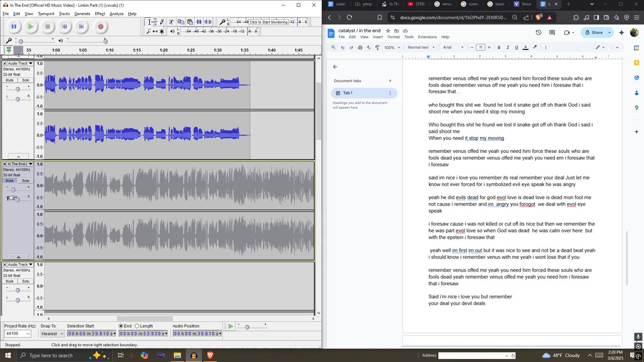Screen dimensions: 644x362
Task: Click the Underline U icon
Action: point(516,48)
